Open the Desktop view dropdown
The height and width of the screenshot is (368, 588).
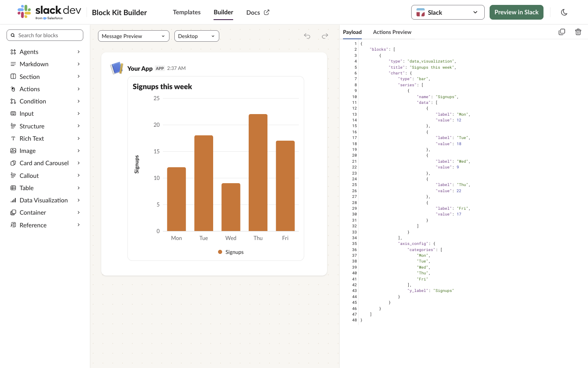coord(197,36)
